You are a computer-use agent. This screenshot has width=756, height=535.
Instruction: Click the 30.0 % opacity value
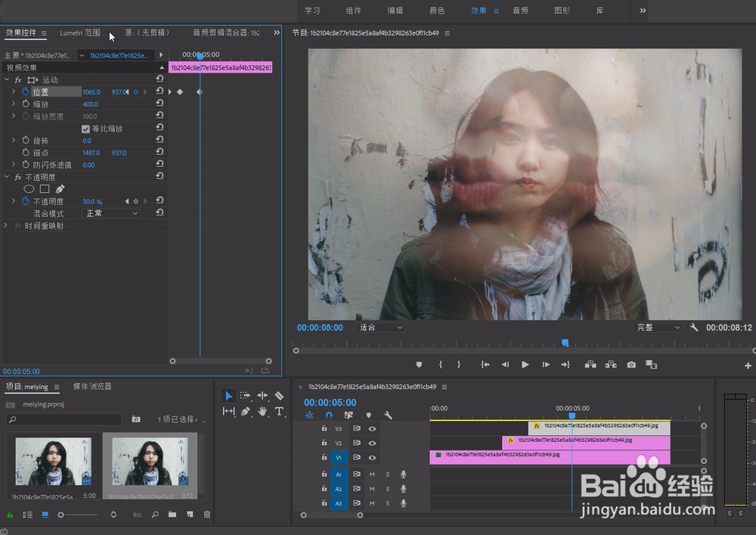pyautogui.click(x=92, y=202)
